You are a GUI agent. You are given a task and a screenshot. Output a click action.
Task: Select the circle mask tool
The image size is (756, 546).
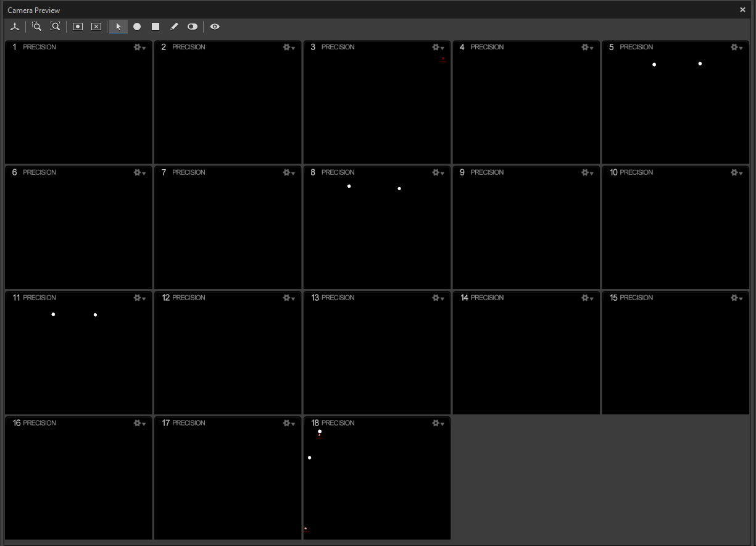137,27
